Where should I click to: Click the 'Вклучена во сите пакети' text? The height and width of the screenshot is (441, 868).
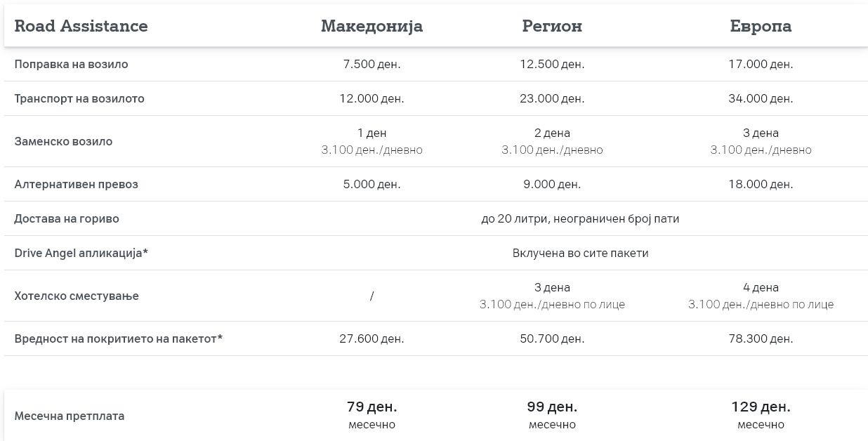click(x=581, y=253)
